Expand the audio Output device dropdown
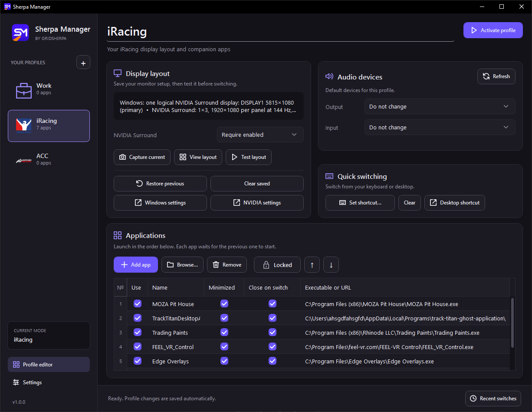532x412 pixels. tap(440, 106)
